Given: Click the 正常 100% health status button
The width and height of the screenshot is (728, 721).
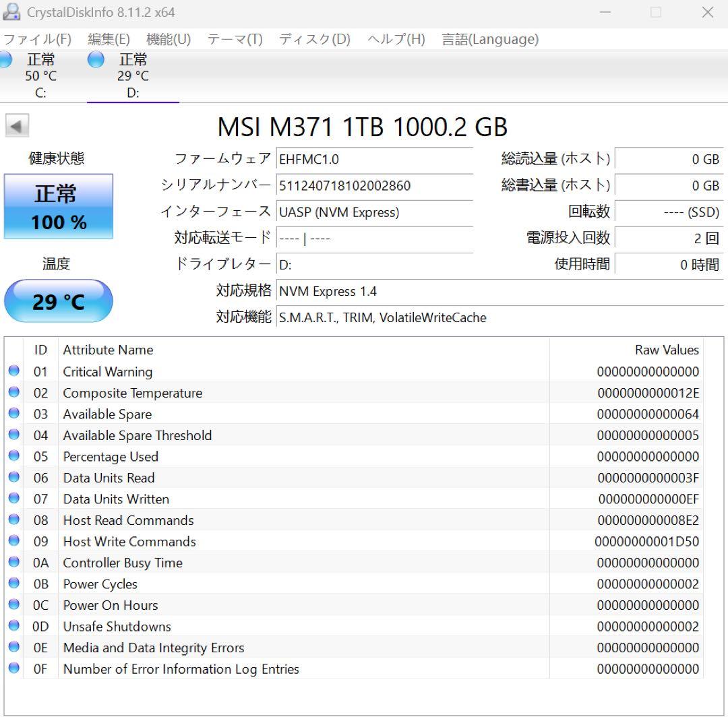Looking at the screenshot, I should (58, 206).
